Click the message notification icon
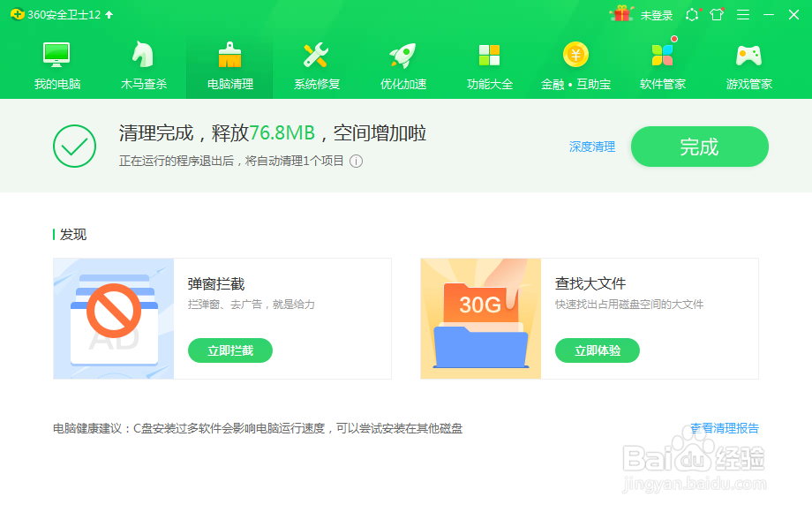 tap(692, 14)
